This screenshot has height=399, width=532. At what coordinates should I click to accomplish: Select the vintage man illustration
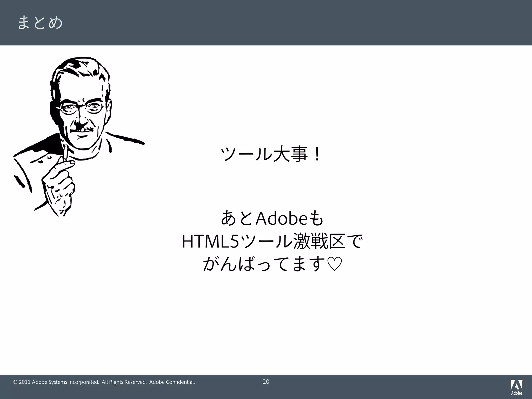tap(79, 137)
